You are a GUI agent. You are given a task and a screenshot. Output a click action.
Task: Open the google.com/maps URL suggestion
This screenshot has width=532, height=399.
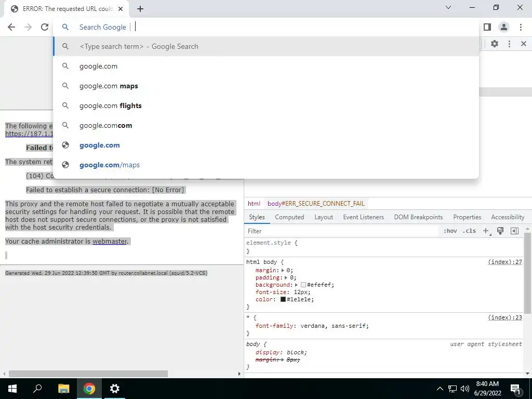(x=266, y=165)
